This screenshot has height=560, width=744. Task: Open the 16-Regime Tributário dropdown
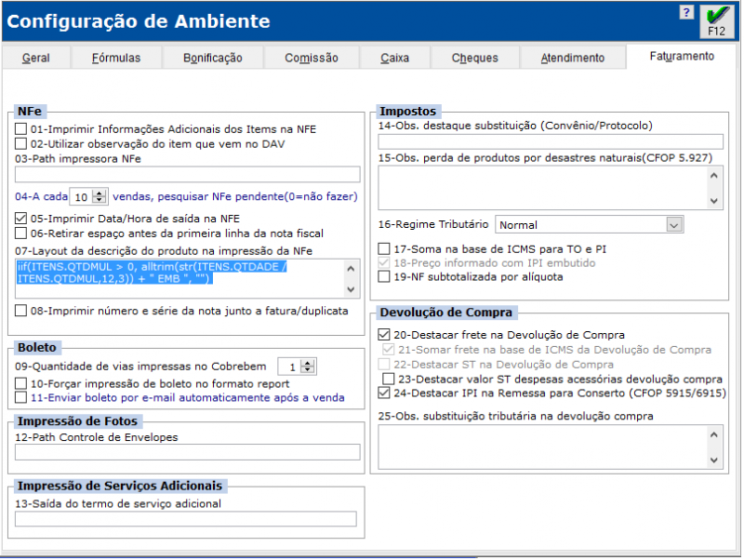click(674, 224)
